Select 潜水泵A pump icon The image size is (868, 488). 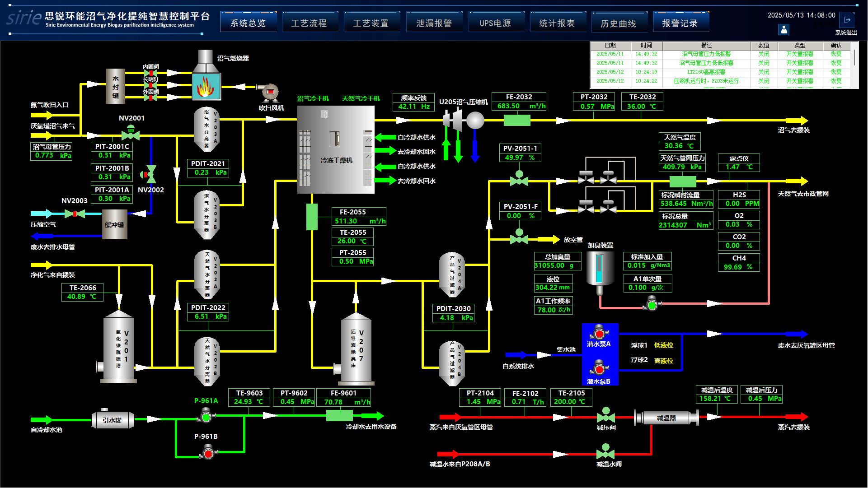coord(599,332)
